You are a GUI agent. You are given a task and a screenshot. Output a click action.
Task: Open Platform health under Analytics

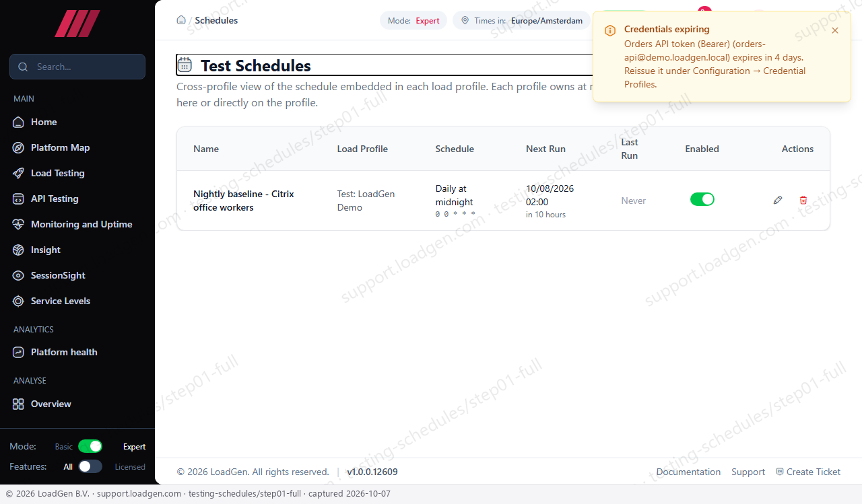click(x=77, y=352)
